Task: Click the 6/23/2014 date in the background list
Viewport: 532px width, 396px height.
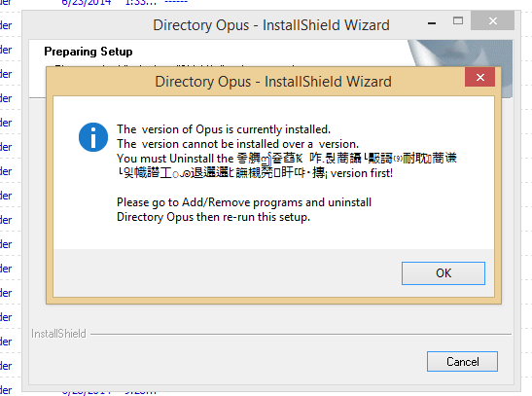Action: (87, 3)
